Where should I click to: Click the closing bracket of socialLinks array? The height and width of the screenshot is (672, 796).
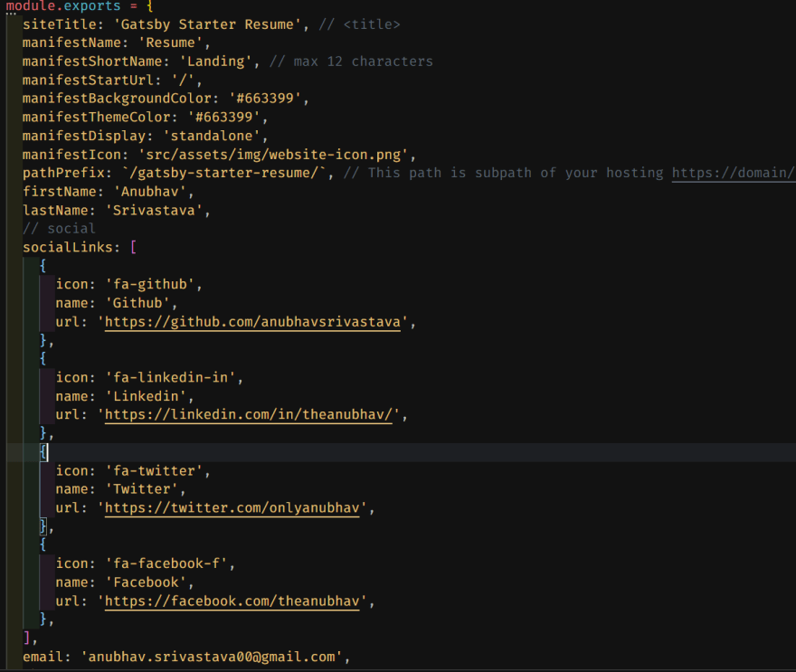[x=27, y=638]
